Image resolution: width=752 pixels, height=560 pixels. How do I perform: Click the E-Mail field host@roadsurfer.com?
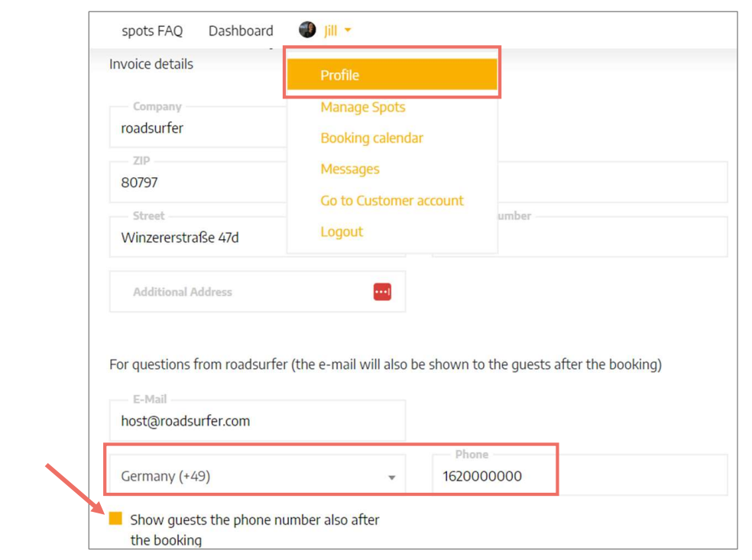[258, 420]
